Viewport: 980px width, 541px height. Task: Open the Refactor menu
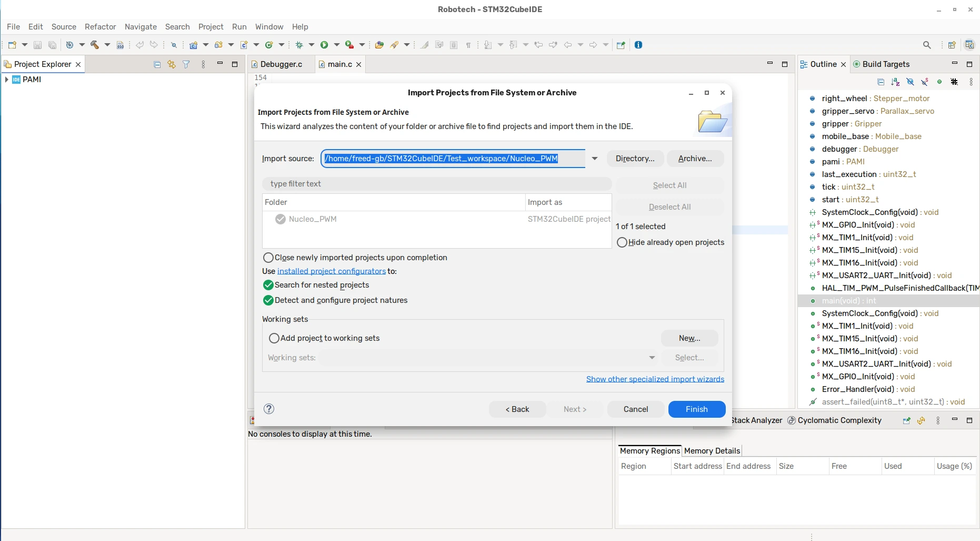(100, 27)
